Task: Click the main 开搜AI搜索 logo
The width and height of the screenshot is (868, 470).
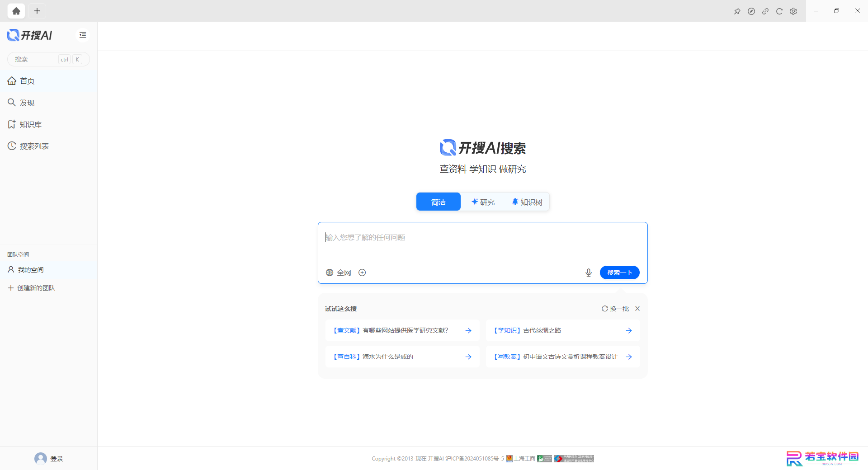Action: (x=483, y=148)
